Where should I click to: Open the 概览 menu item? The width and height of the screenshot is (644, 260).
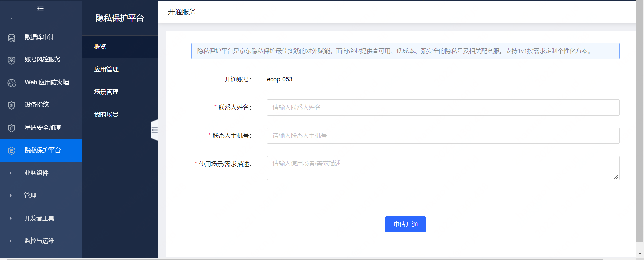(100, 47)
